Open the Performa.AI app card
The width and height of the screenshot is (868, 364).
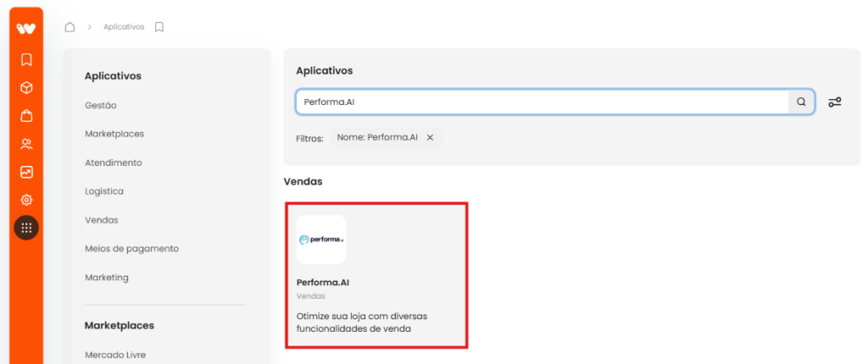[377, 275]
